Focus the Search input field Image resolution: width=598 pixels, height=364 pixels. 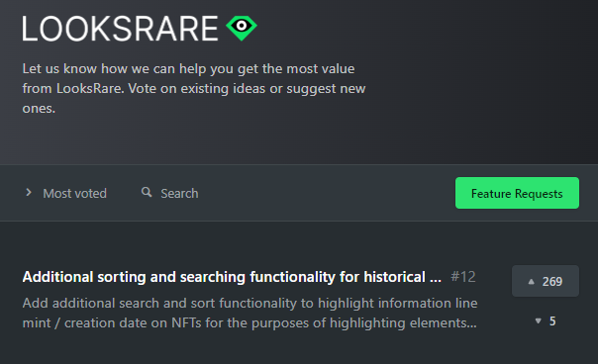click(x=179, y=193)
